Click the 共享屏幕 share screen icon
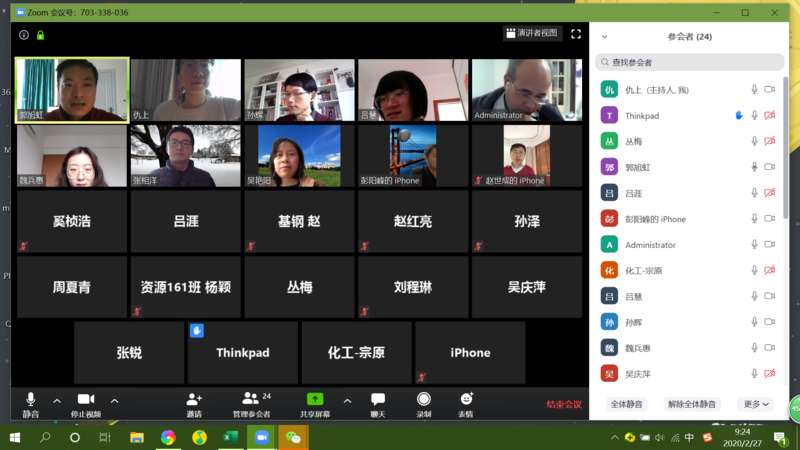800x450 pixels. coord(314,399)
